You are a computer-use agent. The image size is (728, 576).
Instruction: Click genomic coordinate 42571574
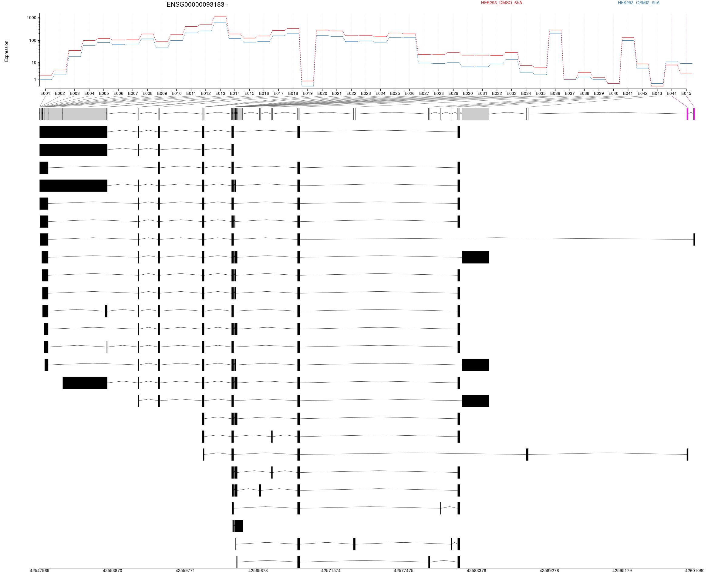click(331, 571)
